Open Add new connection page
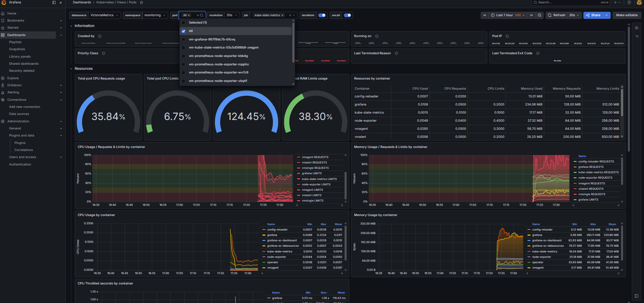Viewport: 644px width, 303px height. 25,107
